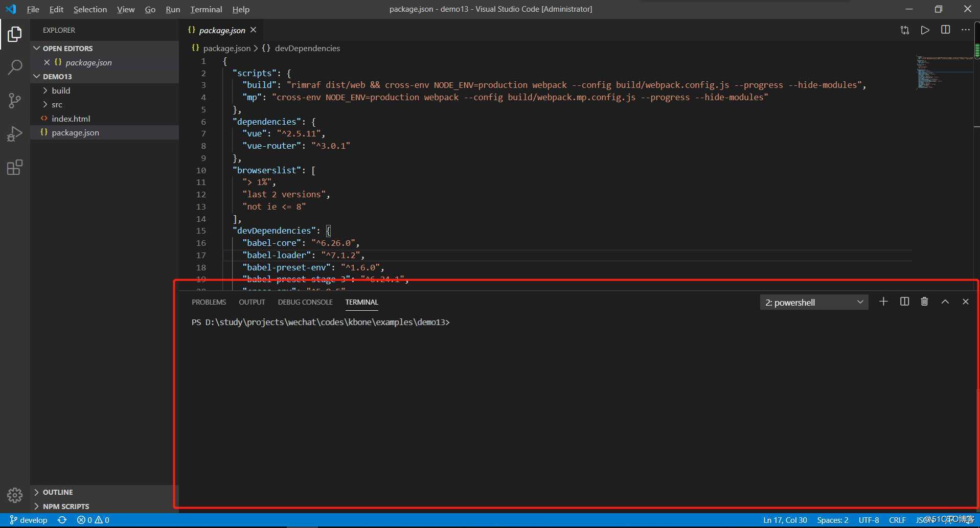Open the Source Control view
Viewport: 980px width, 528px height.
click(15, 101)
